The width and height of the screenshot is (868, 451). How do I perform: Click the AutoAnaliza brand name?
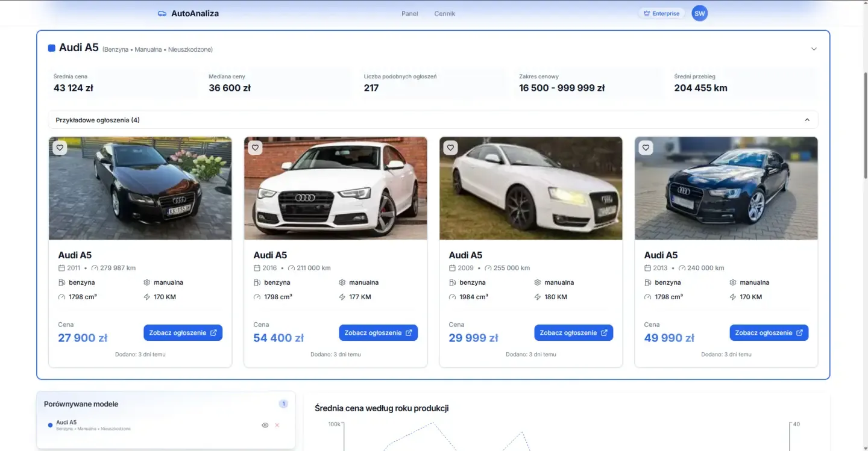click(195, 13)
